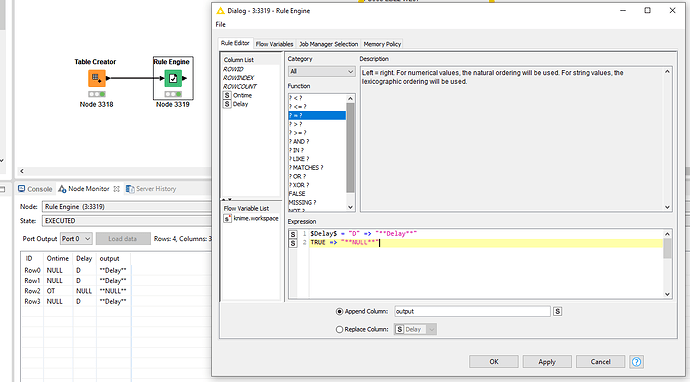Click the Node name field Rule Engine (3:3319)
This screenshot has width=690, height=382.
127,206
